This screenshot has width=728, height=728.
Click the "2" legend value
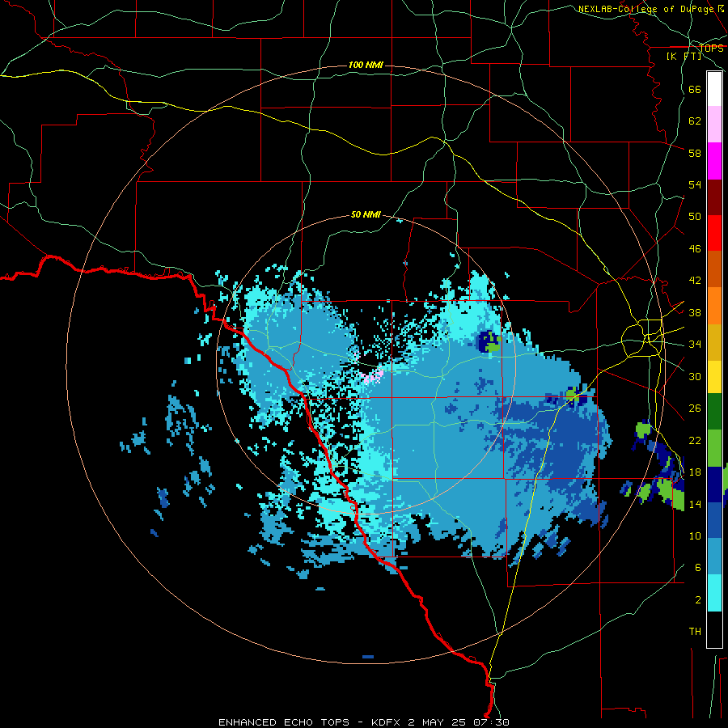[x=698, y=600]
